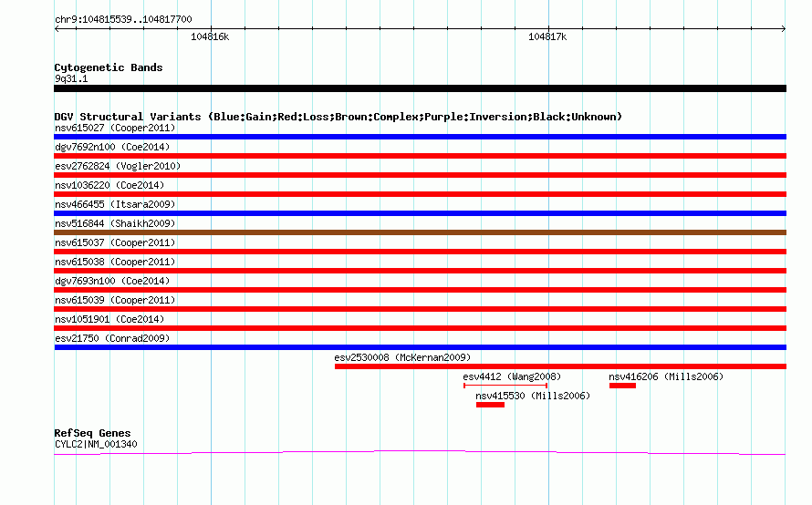Open nsv416206 (Mills2006) variant label
The width and height of the screenshot is (812, 505).
pyautogui.click(x=666, y=376)
